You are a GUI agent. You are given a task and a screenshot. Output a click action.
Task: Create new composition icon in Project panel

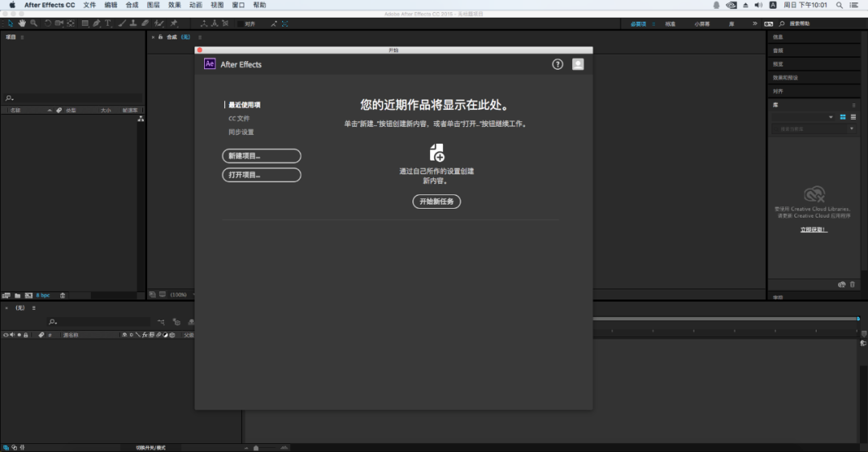pyautogui.click(x=29, y=295)
